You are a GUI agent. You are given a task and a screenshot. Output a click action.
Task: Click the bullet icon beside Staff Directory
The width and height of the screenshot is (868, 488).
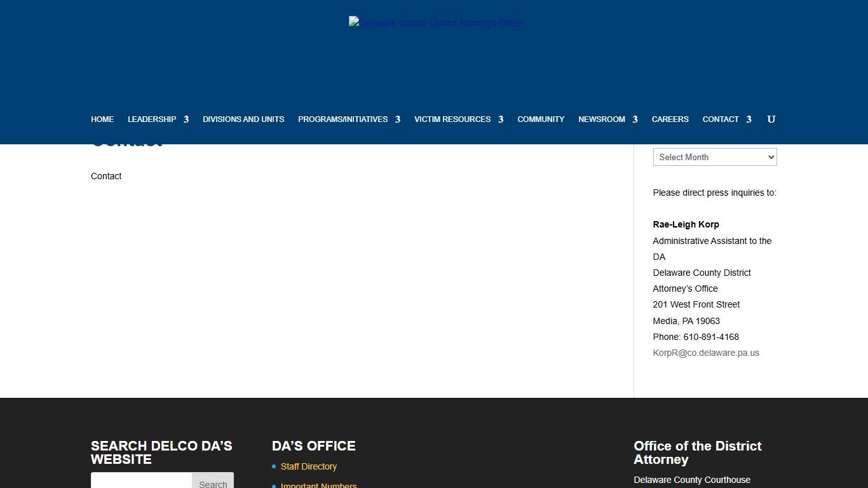point(274,466)
